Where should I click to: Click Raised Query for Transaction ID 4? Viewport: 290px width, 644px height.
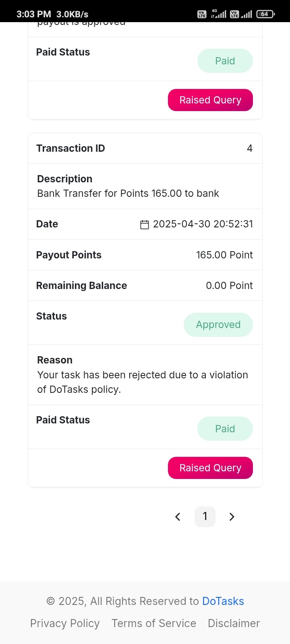[x=210, y=468]
